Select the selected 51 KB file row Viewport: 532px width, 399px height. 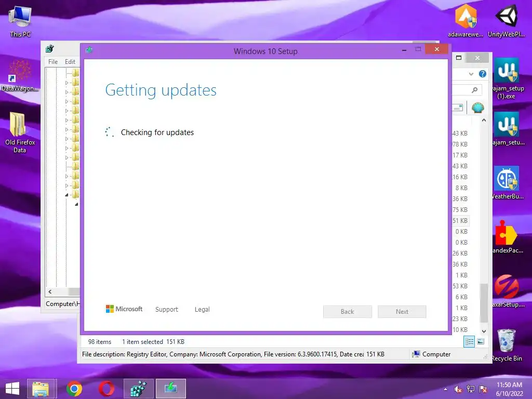tap(460, 220)
